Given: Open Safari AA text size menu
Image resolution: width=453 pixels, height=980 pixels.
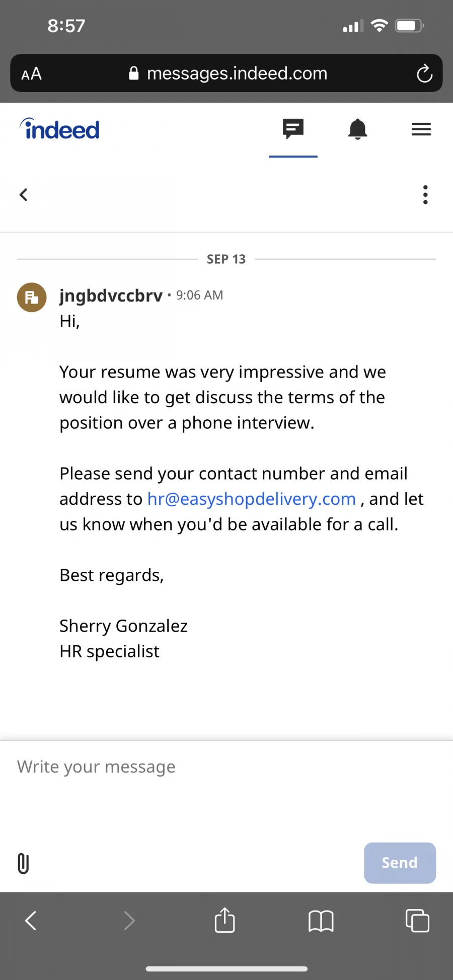Looking at the screenshot, I should pyautogui.click(x=31, y=74).
